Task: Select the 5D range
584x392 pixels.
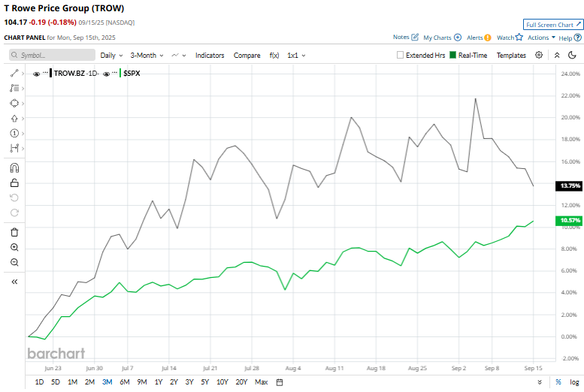Action: [x=56, y=382]
